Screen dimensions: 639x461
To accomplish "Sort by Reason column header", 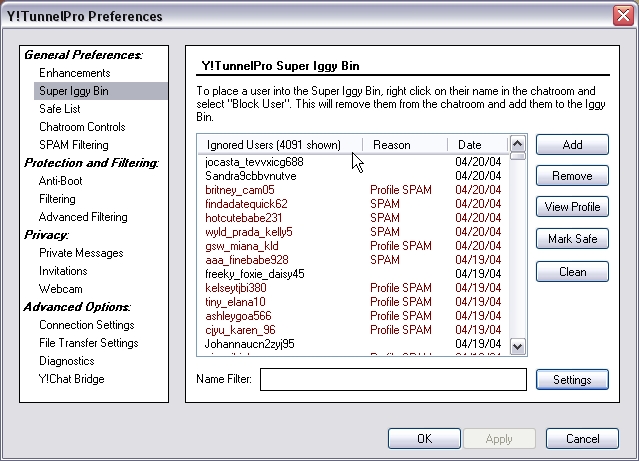I will [405, 145].
